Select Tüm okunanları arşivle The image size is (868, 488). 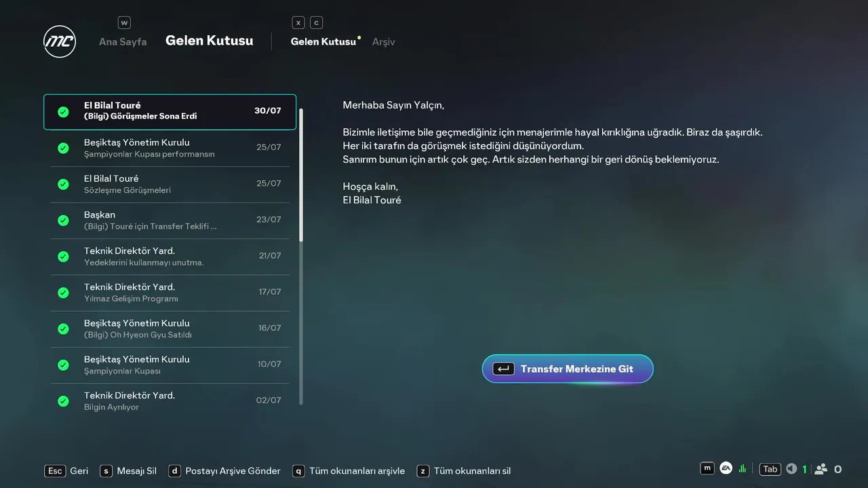pyautogui.click(x=349, y=470)
